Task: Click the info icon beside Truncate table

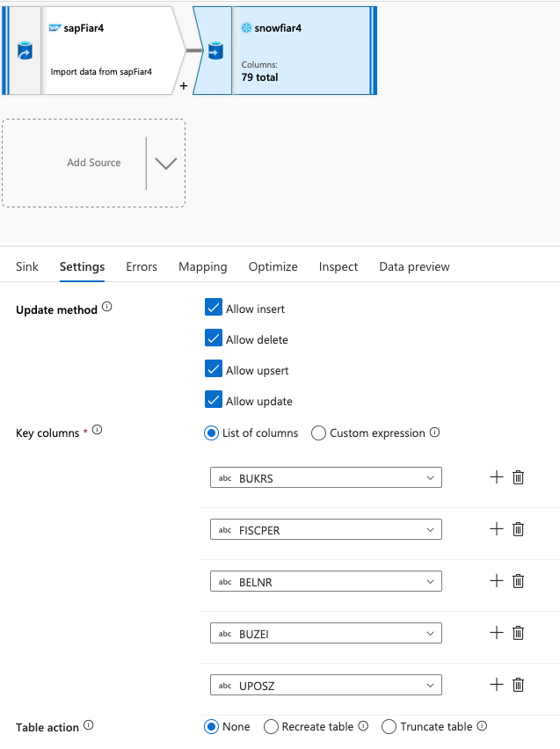Action: coord(481,727)
